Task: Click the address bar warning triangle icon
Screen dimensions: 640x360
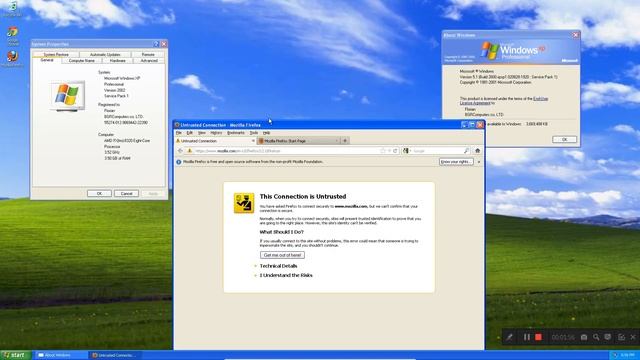Action: click(x=189, y=151)
